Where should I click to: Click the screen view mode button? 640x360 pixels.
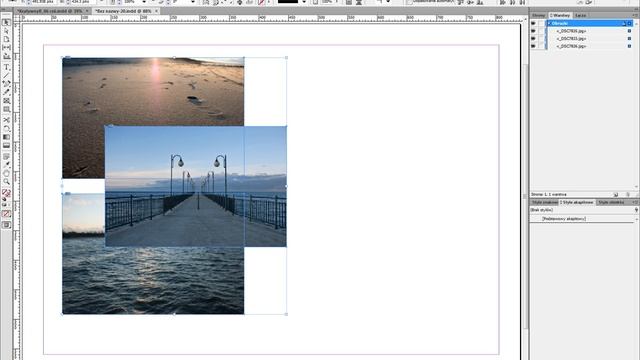[7, 225]
